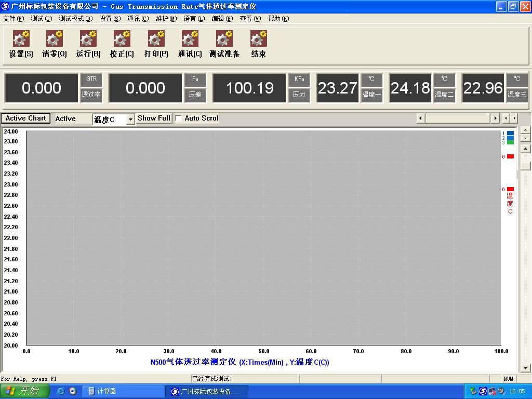The height and width of the screenshot is (399, 532).
Task: Click the 压差 label button
Action: [x=195, y=95]
